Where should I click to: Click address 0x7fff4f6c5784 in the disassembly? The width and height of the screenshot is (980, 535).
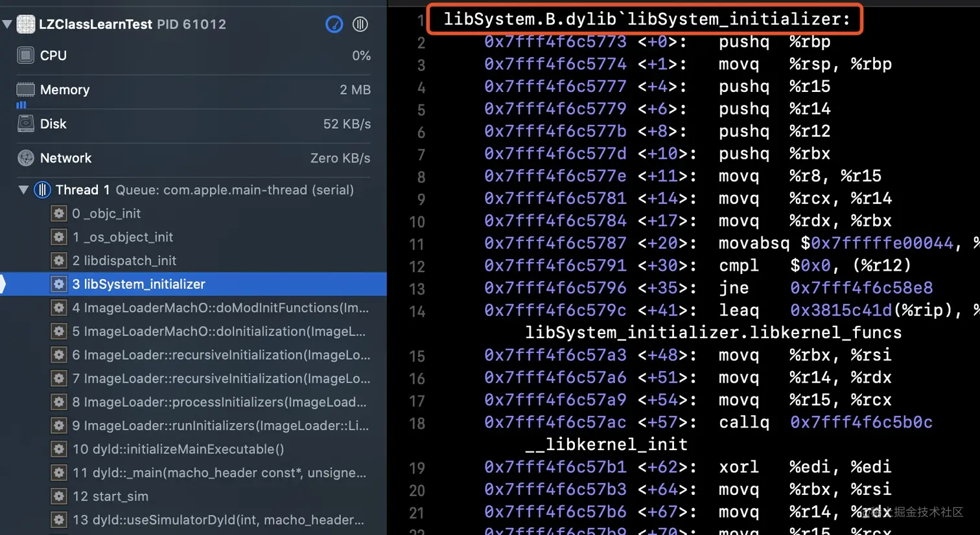pos(555,221)
